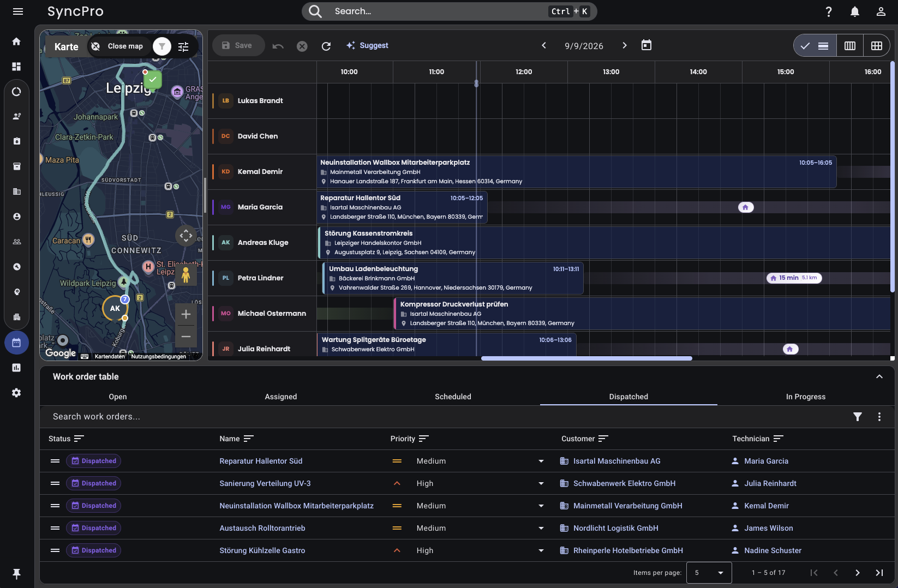Open the Sanierung Verteilung UV-3 work order link
This screenshot has height=588, width=898.
pos(265,484)
